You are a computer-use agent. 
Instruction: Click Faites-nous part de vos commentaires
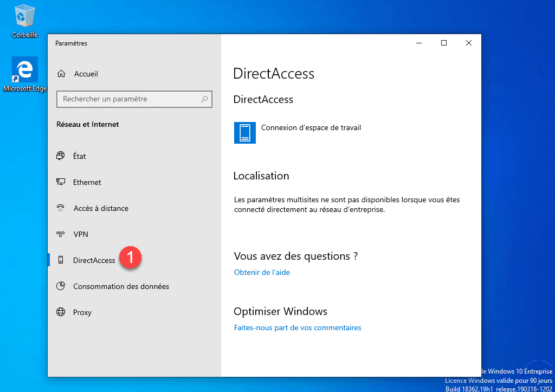tap(298, 327)
